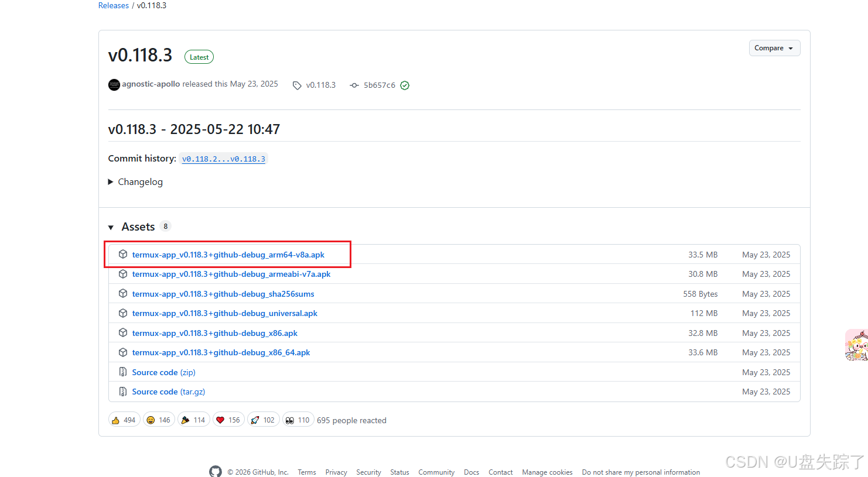
Task: Open Do not share my personal information
Action: tap(641, 472)
